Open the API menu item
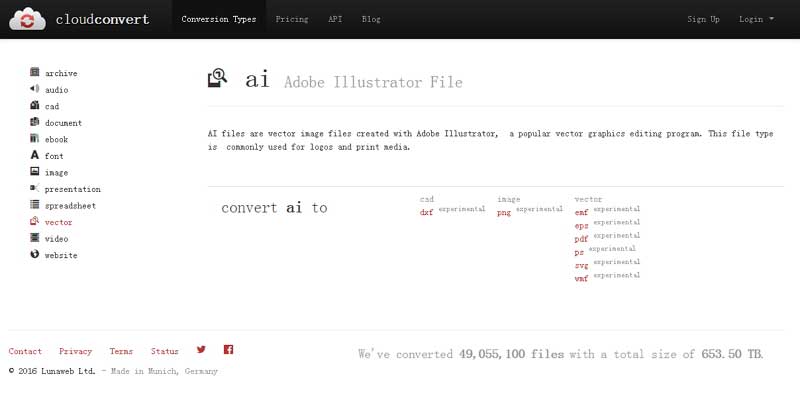The height and width of the screenshot is (413, 800). coord(335,19)
